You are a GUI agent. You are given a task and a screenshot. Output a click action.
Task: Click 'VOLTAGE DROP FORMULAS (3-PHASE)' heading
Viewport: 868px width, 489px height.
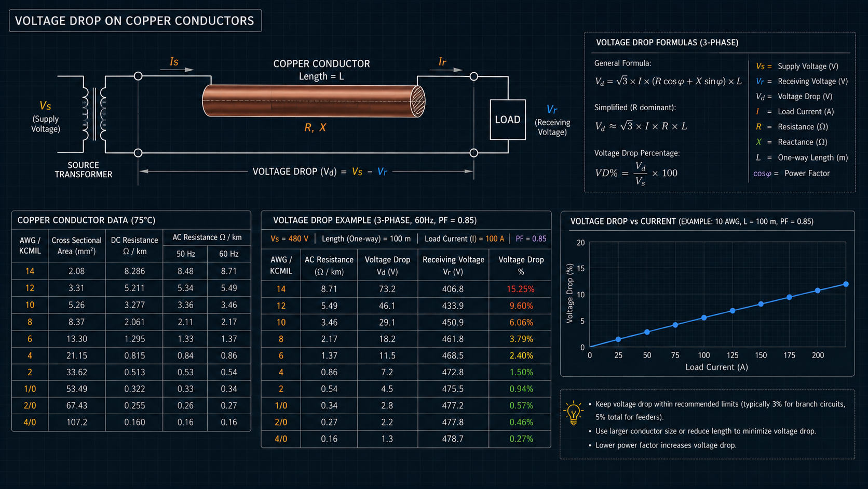pos(667,43)
